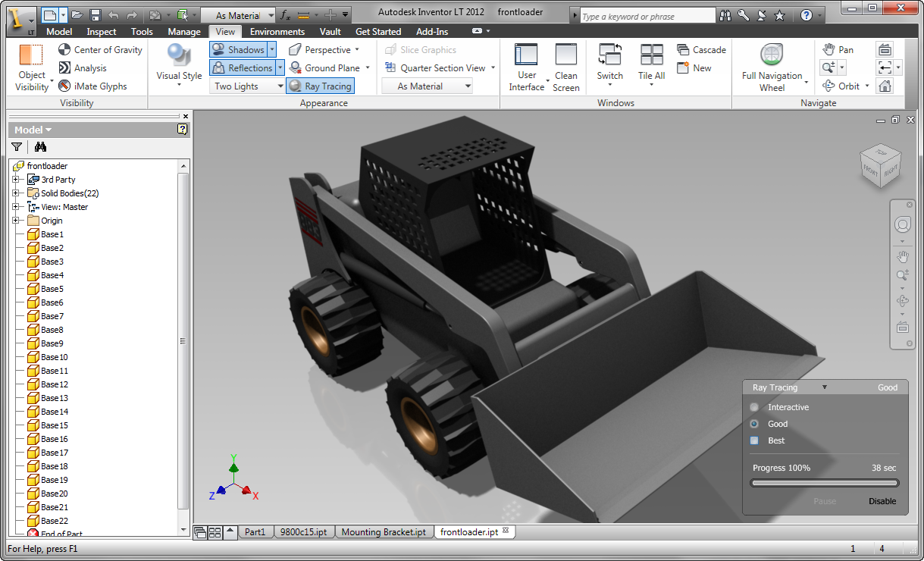Click the find binoculars icon in Model panel
The width and height of the screenshot is (924, 561).
pyautogui.click(x=41, y=147)
